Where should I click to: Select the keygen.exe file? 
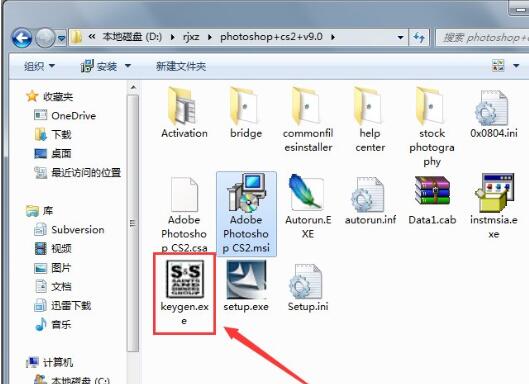coord(184,293)
